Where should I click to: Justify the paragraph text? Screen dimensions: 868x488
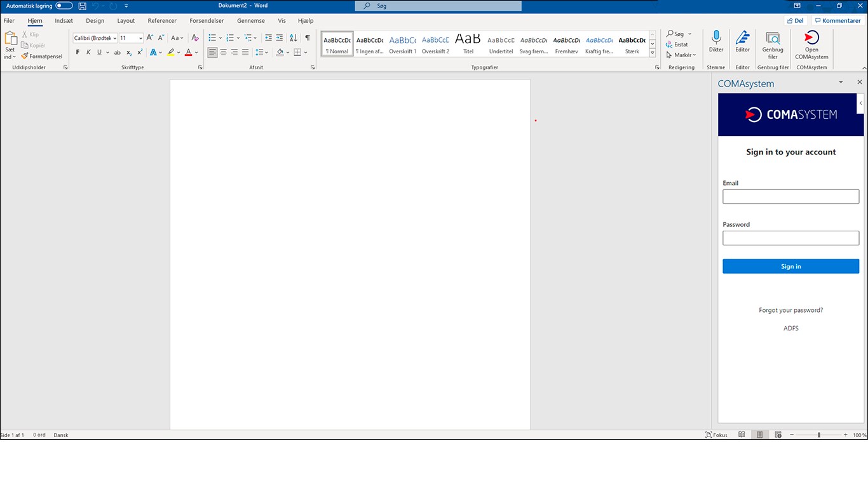click(245, 52)
